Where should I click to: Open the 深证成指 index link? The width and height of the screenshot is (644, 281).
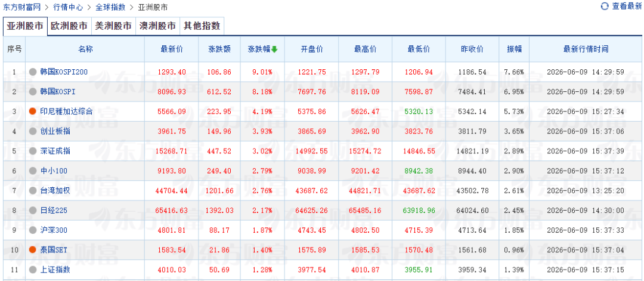coord(55,151)
